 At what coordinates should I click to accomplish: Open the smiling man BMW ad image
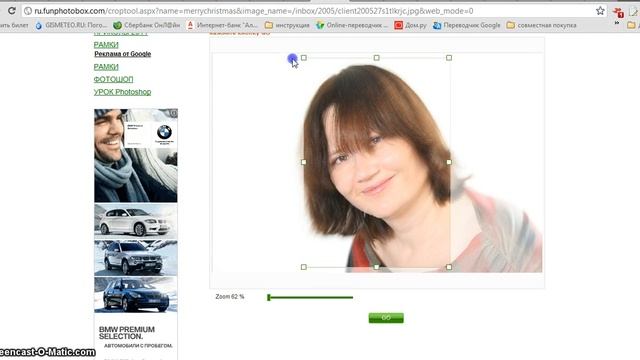coord(136,155)
